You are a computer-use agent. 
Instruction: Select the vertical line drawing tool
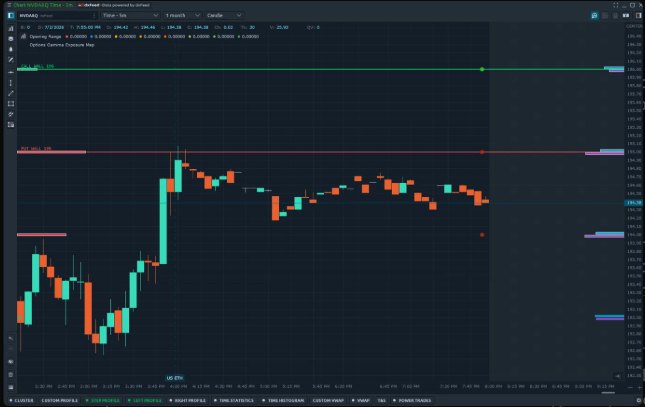[11, 83]
